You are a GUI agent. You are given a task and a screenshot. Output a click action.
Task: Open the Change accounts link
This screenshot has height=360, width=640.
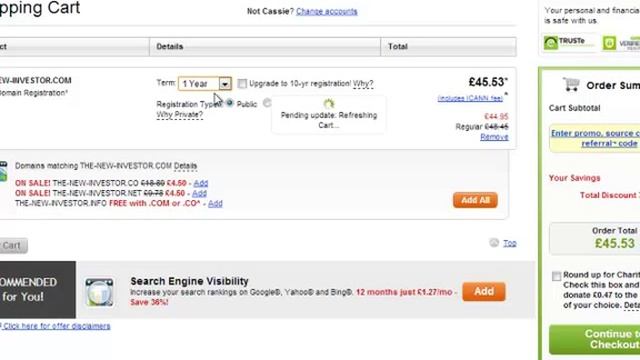(327, 11)
